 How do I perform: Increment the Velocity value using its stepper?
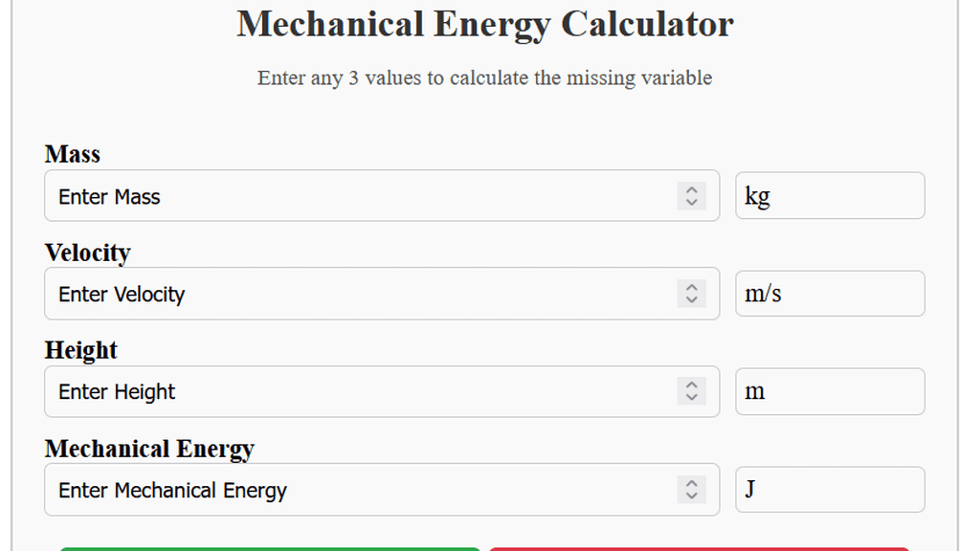[x=691, y=288]
